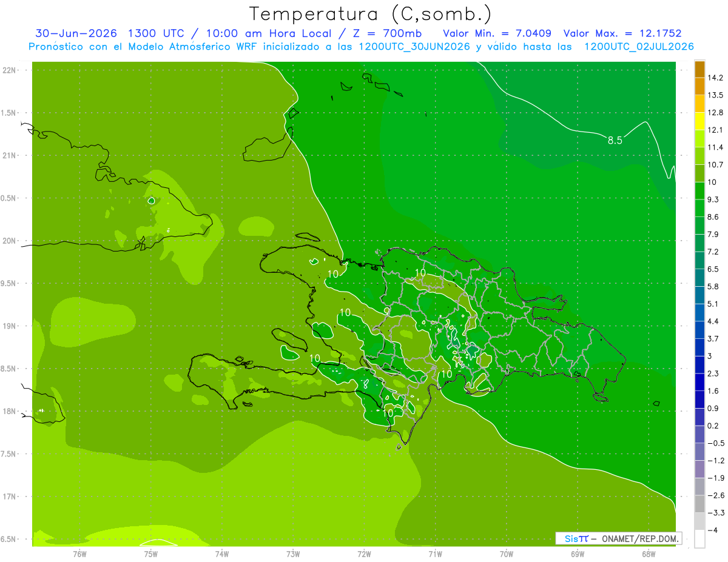Click the '21N' latitude axis label
This screenshot has height=562, width=728.
[x=10, y=156]
